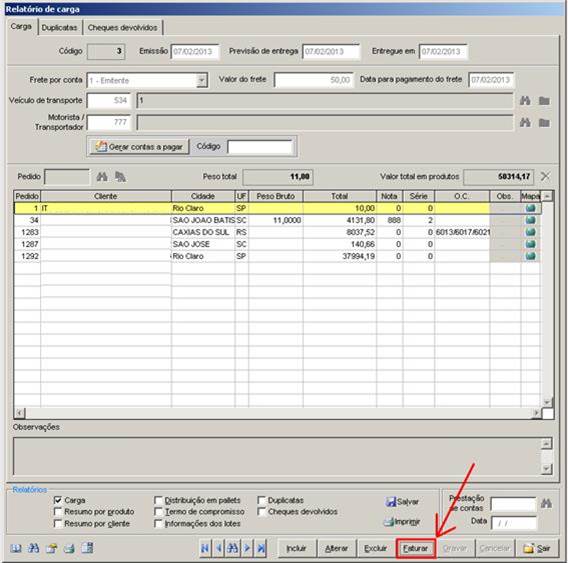
Task: Click the X icon beside Valor total em produtos
Action: pyautogui.click(x=545, y=176)
